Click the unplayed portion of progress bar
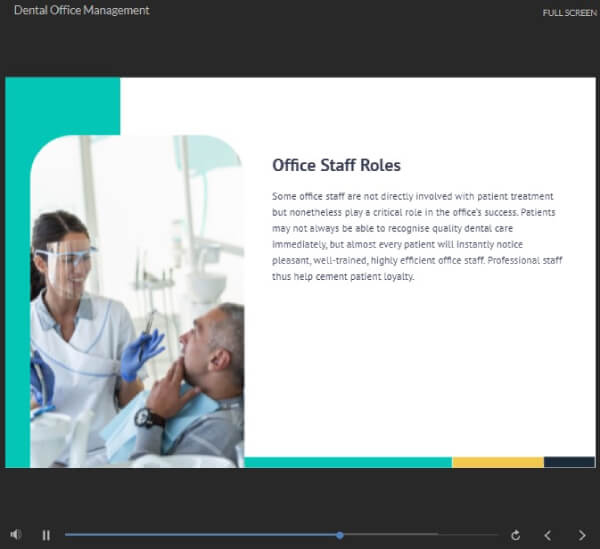The height and width of the screenshot is (549, 600). click(x=421, y=534)
